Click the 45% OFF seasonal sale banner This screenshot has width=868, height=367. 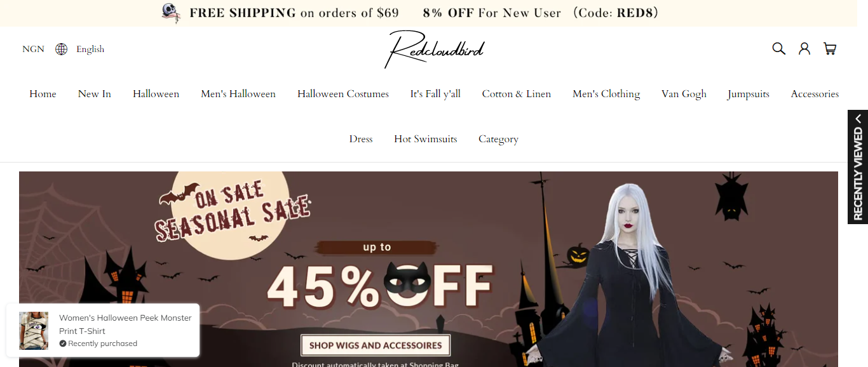coord(428,269)
